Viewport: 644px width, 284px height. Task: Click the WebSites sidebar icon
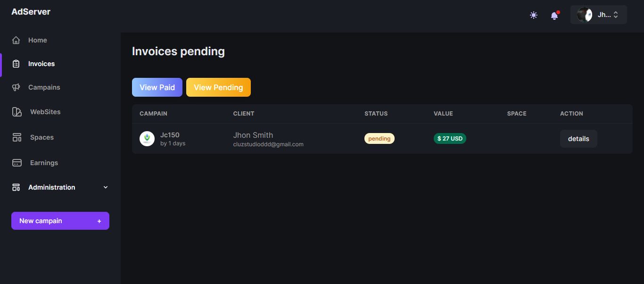click(17, 112)
